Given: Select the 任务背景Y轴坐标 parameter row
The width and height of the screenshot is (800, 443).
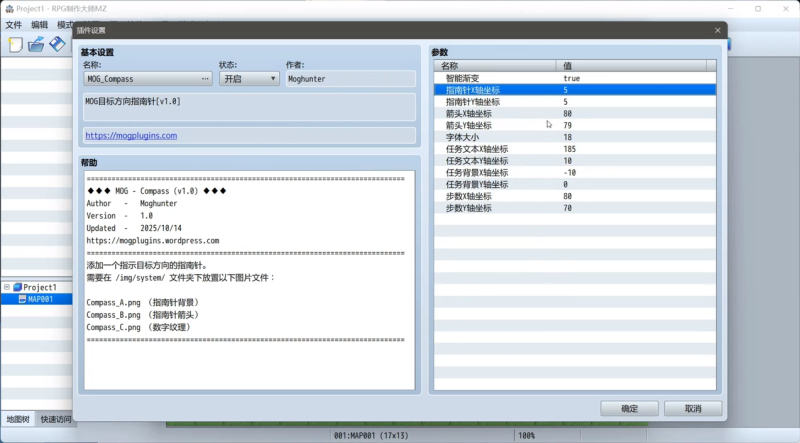Looking at the screenshot, I should tap(575, 184).
